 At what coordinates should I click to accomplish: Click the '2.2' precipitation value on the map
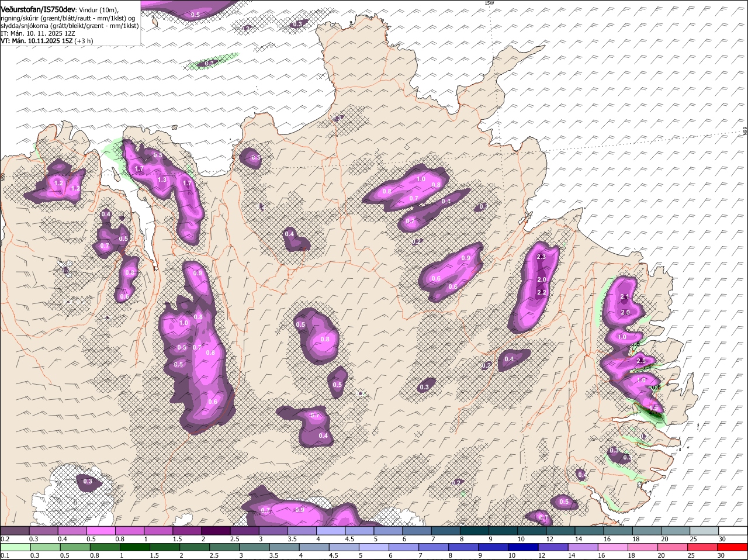click(541, 292)
